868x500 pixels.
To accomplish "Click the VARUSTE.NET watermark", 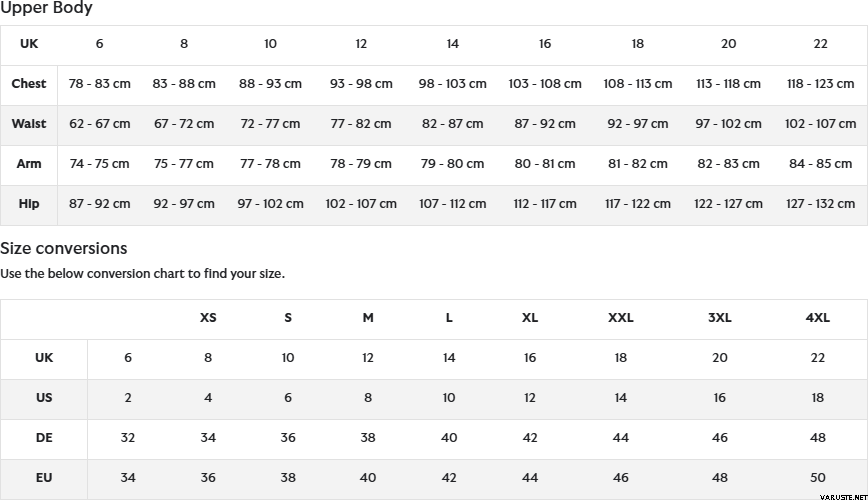I will point(842,495).
